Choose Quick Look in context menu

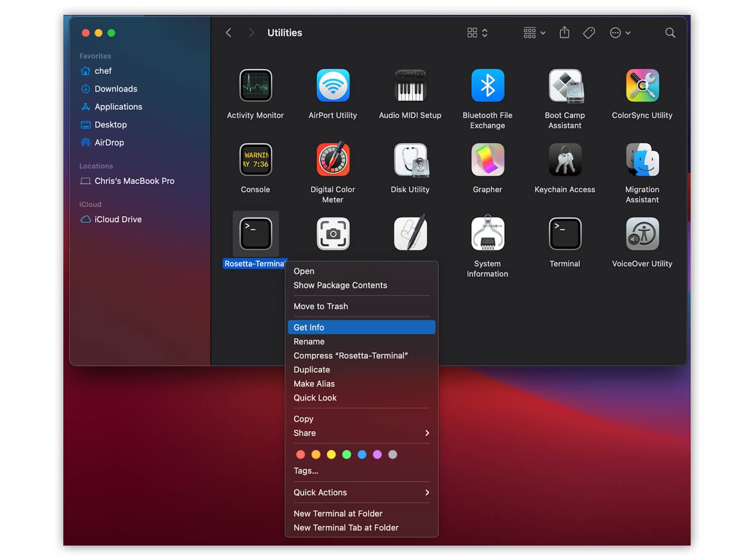tap(362, 398)
